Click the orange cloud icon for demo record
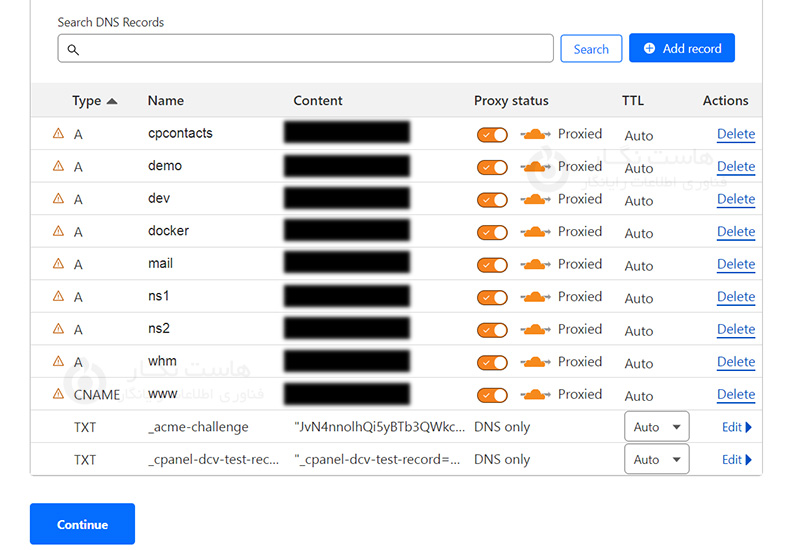 [535, 167]
